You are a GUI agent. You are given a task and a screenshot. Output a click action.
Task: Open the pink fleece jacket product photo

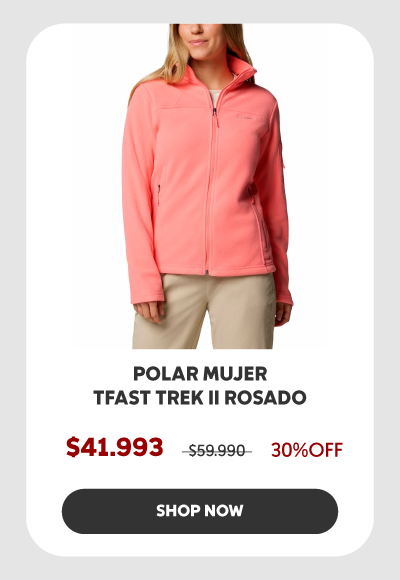207,186
